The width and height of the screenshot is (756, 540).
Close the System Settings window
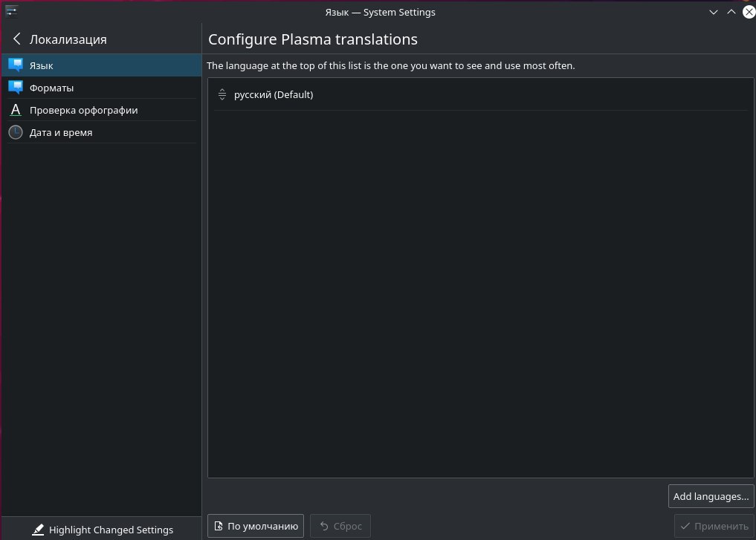[749, 12]
